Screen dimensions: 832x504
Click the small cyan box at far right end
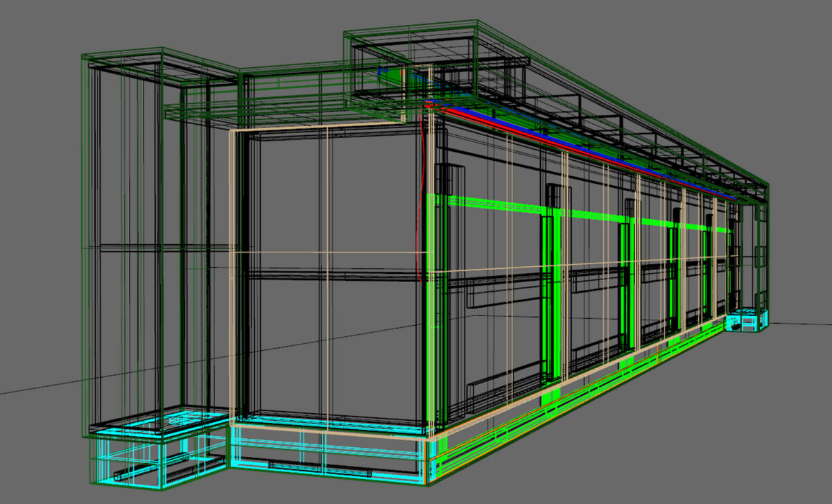747,321
